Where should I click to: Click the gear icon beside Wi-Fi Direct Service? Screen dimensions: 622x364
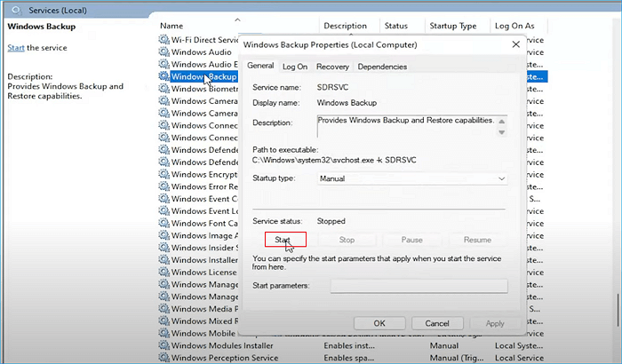click(163, 40)
